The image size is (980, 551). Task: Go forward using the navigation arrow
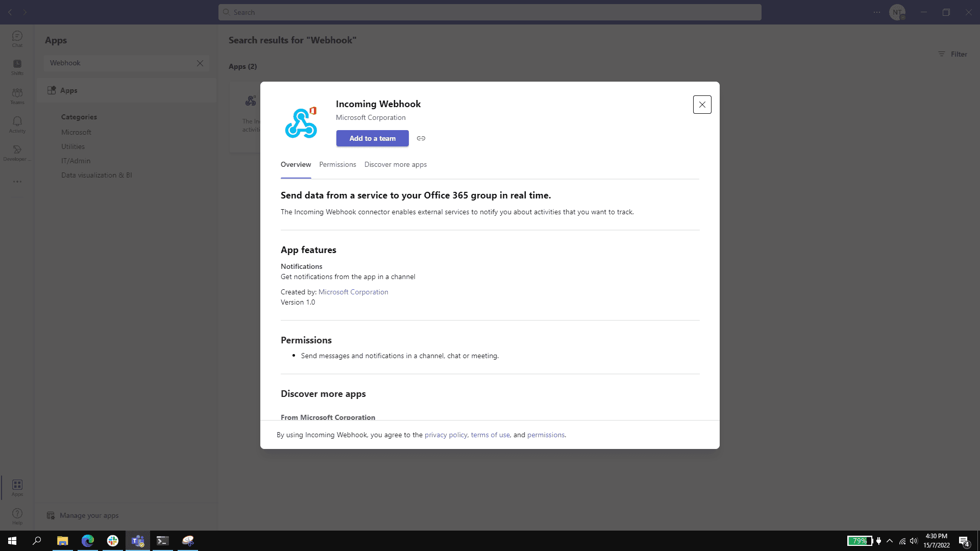(24, 12)
